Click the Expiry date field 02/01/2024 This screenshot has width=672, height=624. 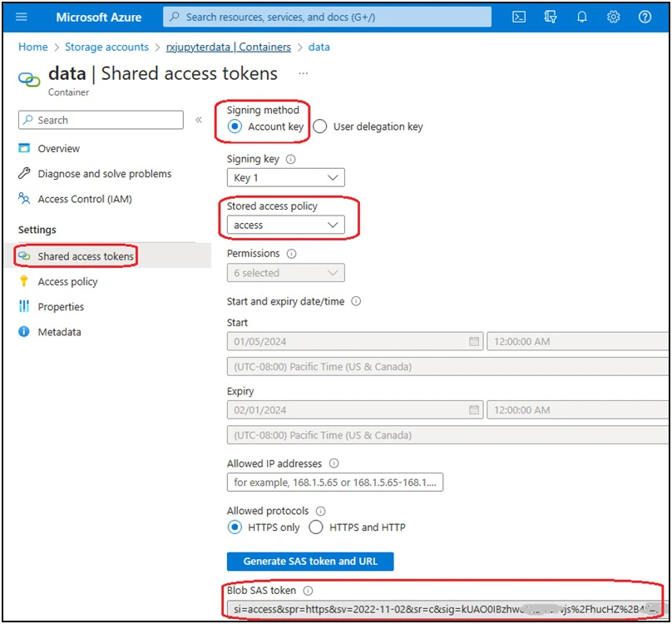pos(355,409)
